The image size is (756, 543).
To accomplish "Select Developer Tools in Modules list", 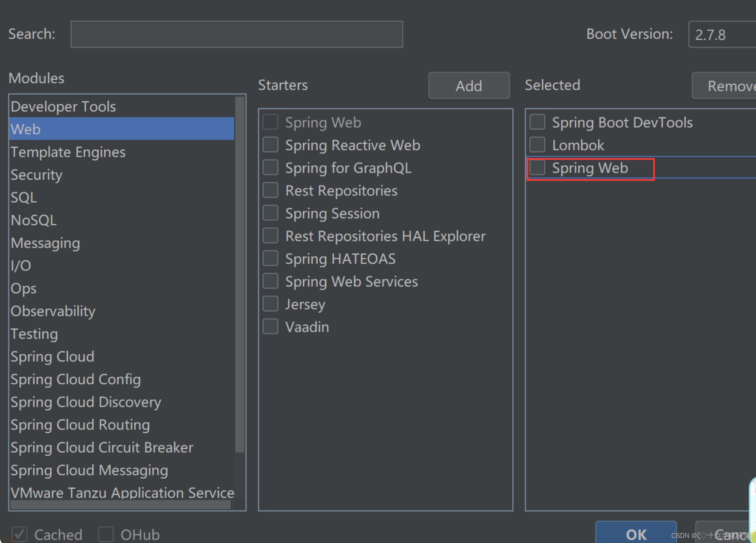I will coord(63,106).
